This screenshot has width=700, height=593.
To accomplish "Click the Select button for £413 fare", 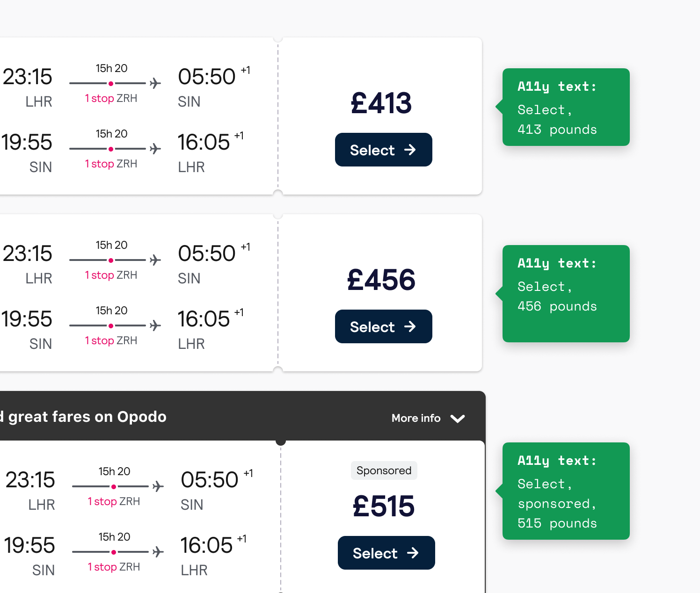I will point(383,150).
